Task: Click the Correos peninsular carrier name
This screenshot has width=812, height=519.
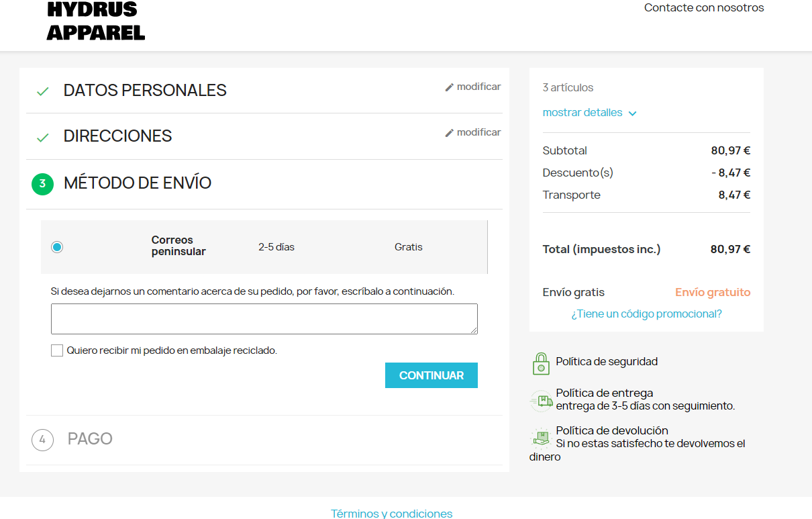Action: [179, 246]
